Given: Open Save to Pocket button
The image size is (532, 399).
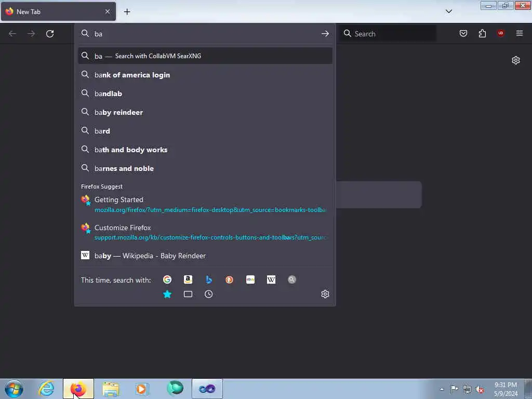Looking at the screenshot, I should [x=463, y=33].
